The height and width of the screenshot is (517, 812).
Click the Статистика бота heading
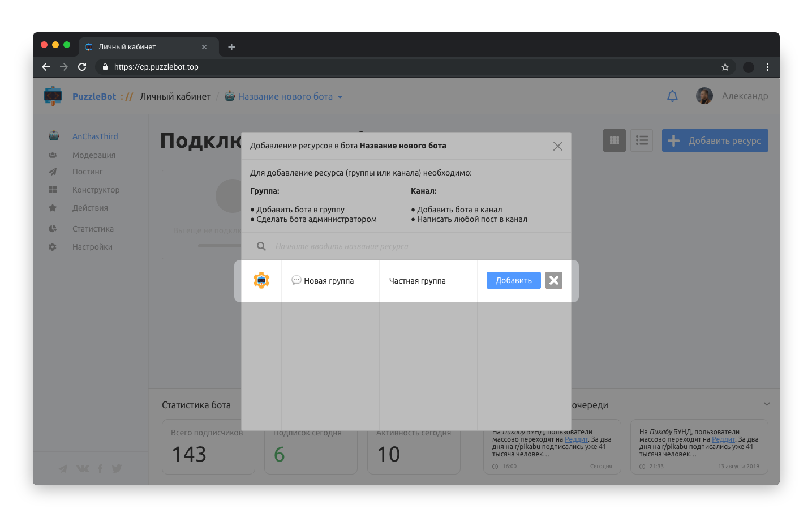196,405
